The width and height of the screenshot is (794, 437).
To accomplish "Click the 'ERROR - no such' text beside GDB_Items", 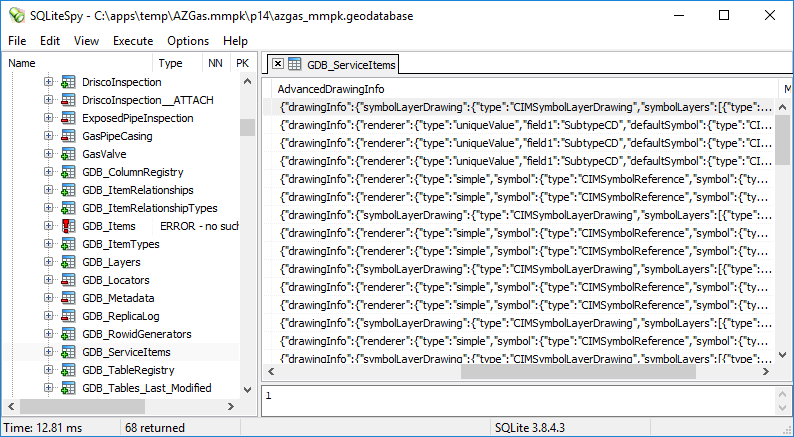I will point(199,226).
